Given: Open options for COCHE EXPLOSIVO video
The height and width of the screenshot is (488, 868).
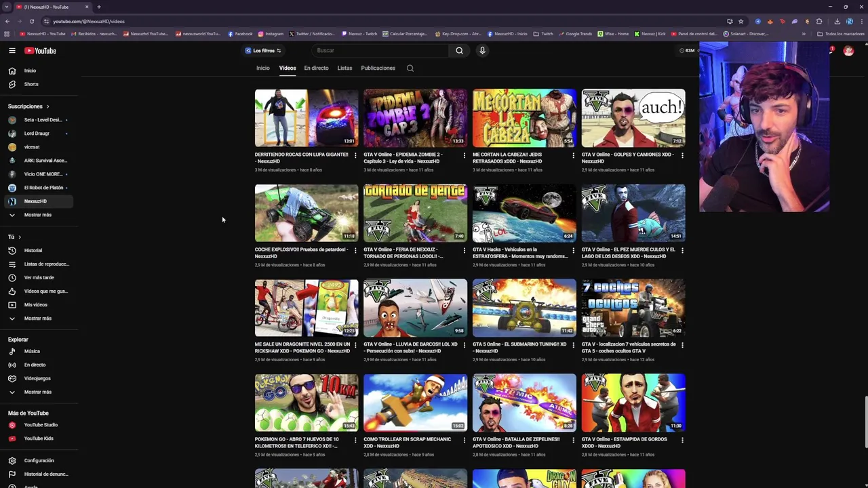Looking at the screenshot, I should pyautogui.click(x=355, y=250).
